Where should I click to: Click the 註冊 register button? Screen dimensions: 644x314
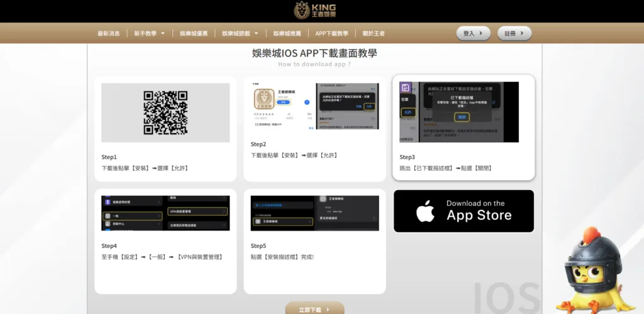click(514, 34)
